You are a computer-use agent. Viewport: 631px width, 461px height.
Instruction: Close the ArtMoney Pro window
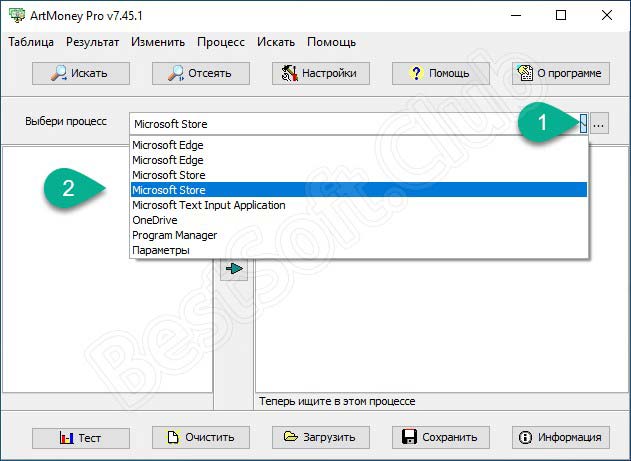tap(606, 16)
